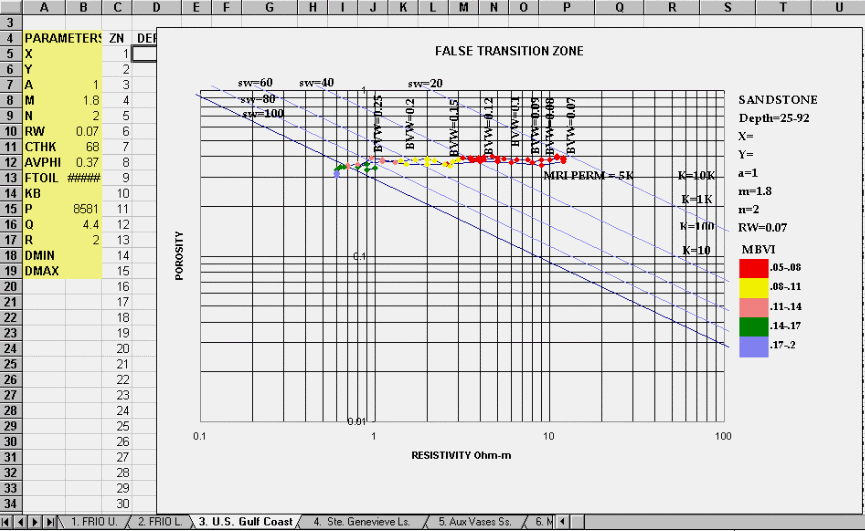Select the 4. Ste. Genevieve Ls. sheet tab
The height and width of the screenshot is (531, 865).
click(x=360, y=522)
